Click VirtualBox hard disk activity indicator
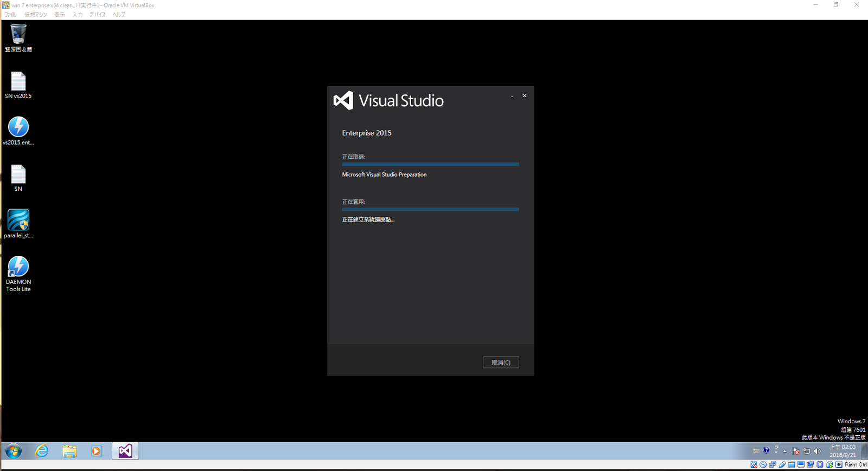This screenshot has height=471, width=868. (x=754, y=464)
